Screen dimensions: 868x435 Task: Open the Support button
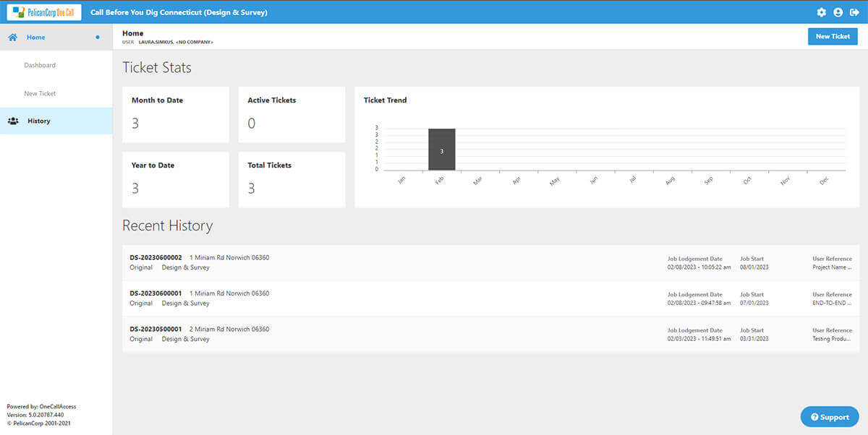830,416
